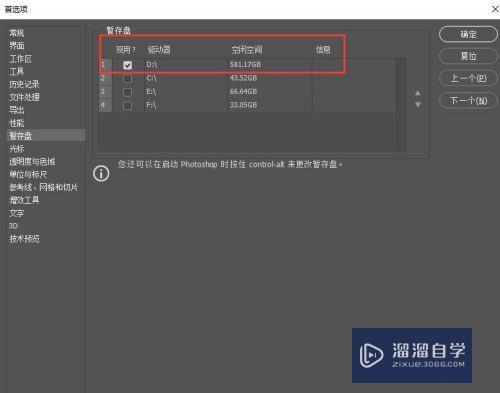Open the 常规 preferences category

coord(17,33)
